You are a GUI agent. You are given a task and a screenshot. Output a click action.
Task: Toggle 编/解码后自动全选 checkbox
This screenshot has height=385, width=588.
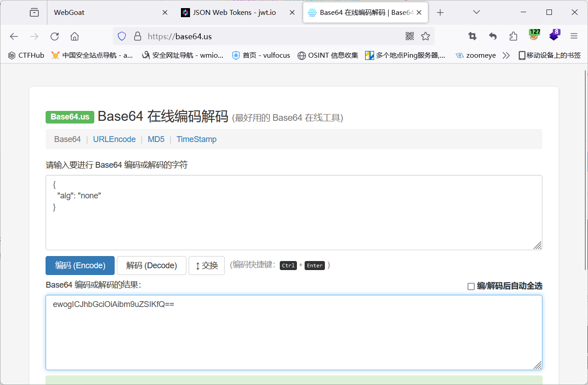pyautogui.click(x=471, y=286)
